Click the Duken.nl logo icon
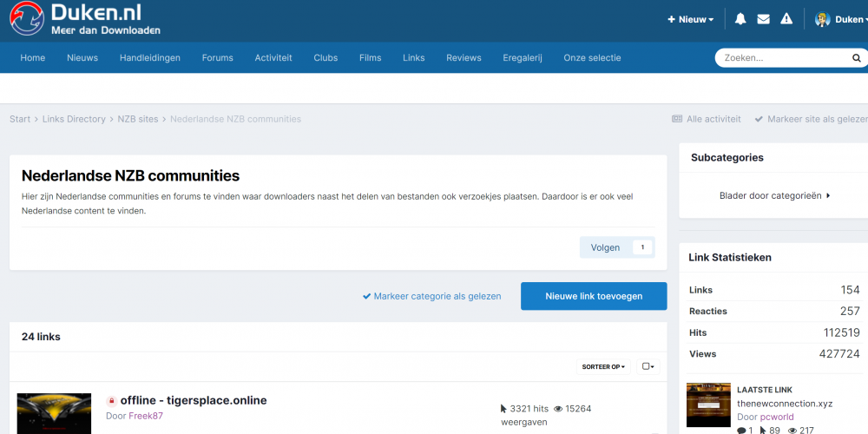868x434 pixels. (27, 19)
